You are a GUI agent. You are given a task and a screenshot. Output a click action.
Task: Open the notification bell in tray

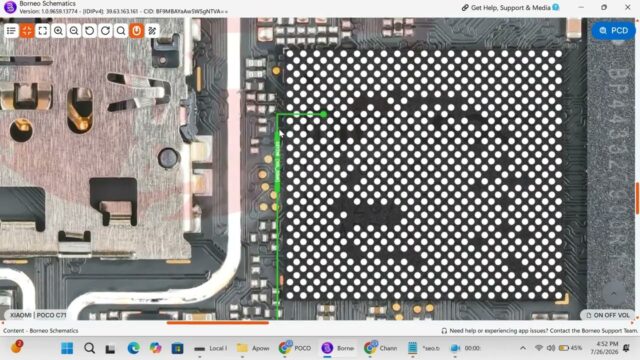(626, 348)
